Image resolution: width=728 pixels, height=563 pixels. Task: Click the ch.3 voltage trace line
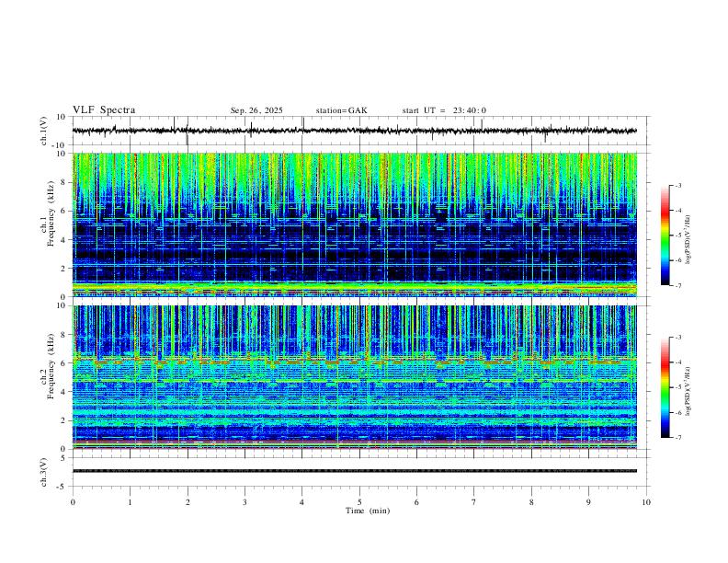[355, 471]
